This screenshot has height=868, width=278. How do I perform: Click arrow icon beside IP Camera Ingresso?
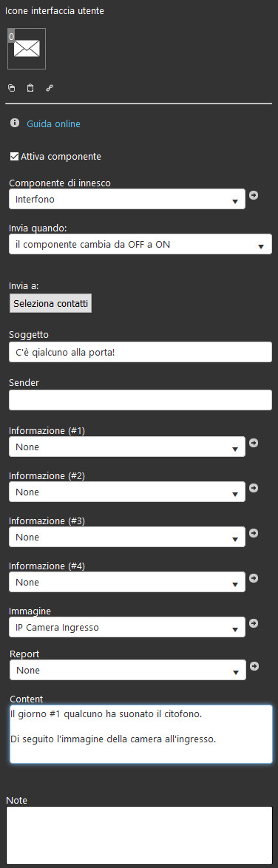click(x=254, y=623)
